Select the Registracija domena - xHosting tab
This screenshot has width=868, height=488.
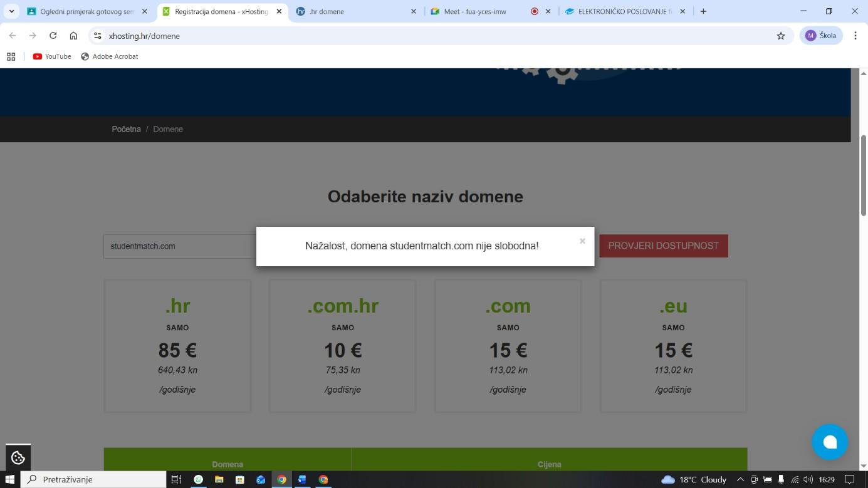(x=222, y=11)
